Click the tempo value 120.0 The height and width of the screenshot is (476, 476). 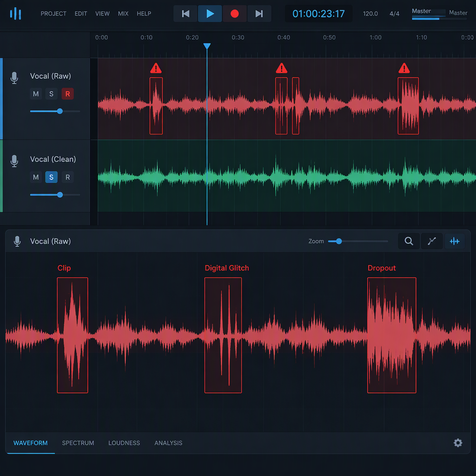click(x=370, y=13)
